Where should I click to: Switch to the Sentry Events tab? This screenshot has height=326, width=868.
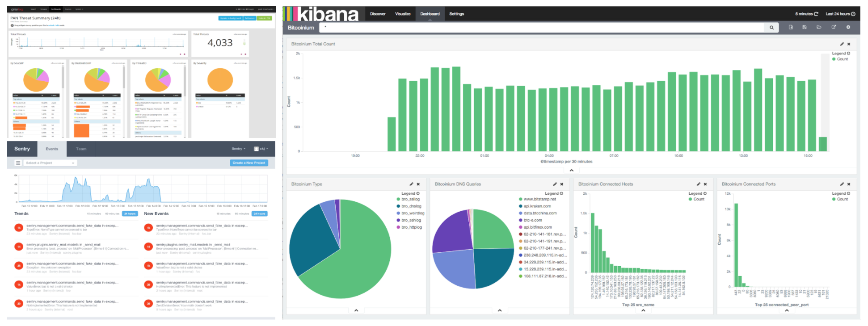pos(52,149)
